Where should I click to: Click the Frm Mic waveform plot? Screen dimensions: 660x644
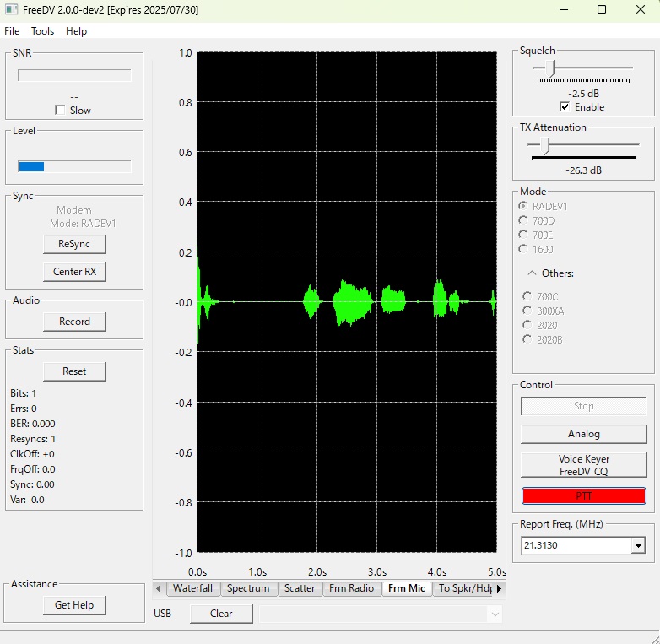click(x=347, y=302)
